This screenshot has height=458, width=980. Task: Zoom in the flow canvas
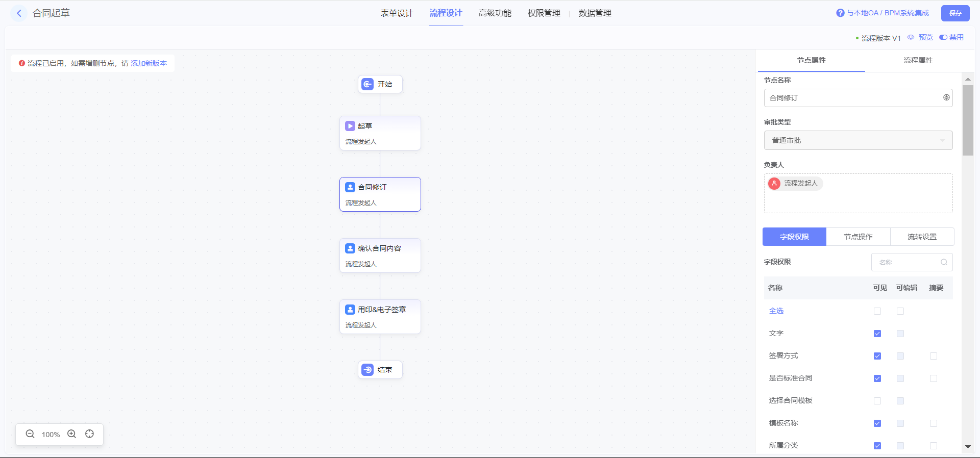[x=72, y=434]
